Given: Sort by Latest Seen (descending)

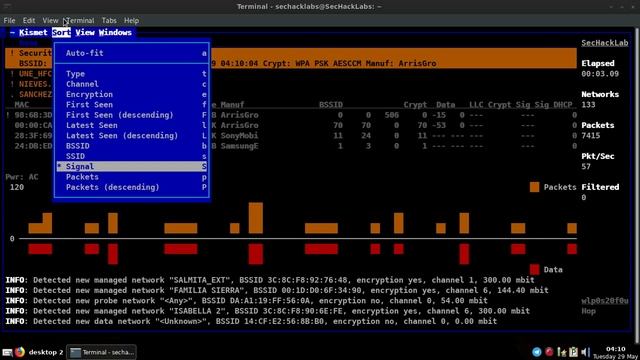Looking at the screenshot, I should (x=132, y=136).
